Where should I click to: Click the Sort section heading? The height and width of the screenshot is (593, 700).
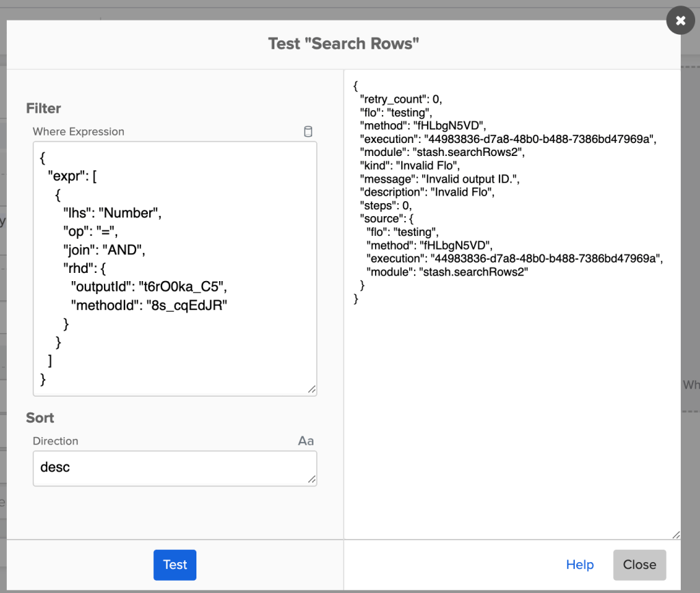click(41, 418)
